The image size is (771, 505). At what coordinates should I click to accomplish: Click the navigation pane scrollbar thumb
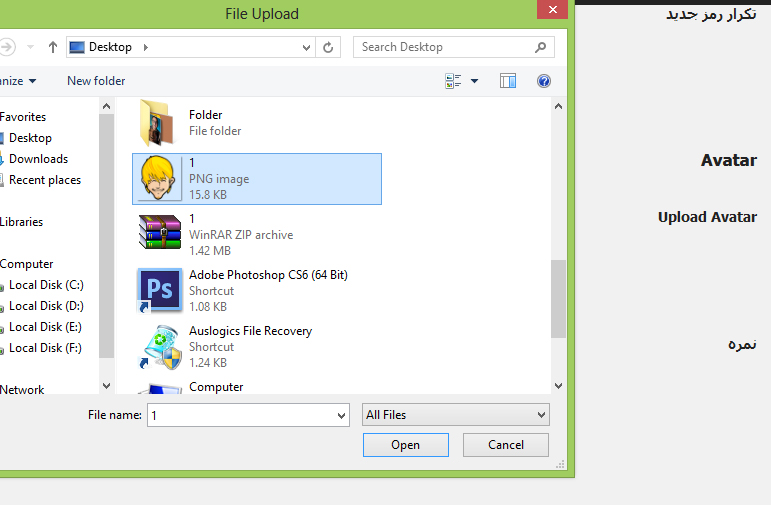coord(106,236)
